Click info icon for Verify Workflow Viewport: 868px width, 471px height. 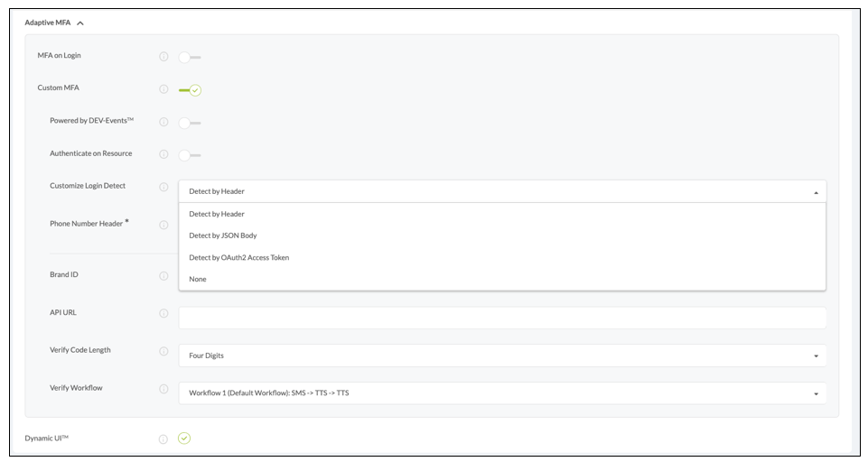click(x=163, y=389)
